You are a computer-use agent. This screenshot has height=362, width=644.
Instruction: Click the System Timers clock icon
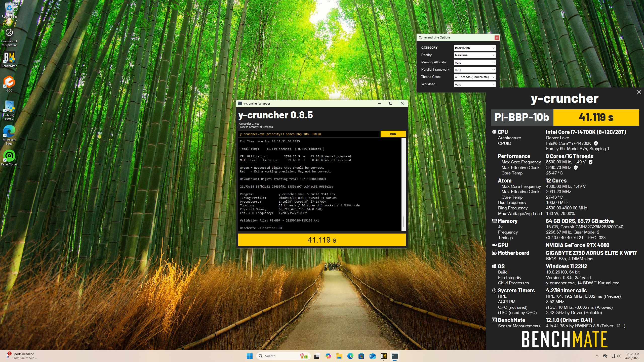[494, 290]
